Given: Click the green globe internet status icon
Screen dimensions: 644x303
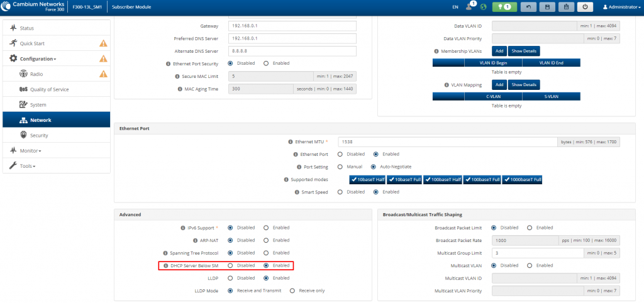Looking at the screenshot, I should coord(483,7).
